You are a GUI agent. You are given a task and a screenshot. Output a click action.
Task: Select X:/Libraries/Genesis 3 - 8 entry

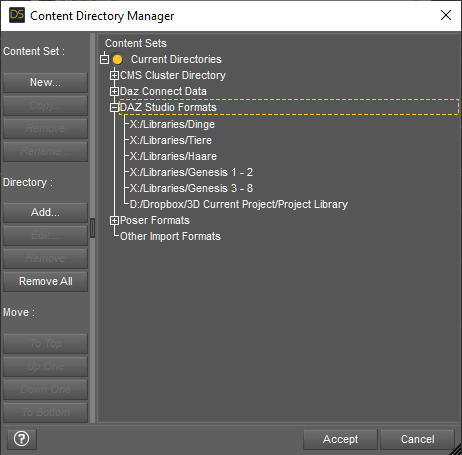(x=191, y=188)
